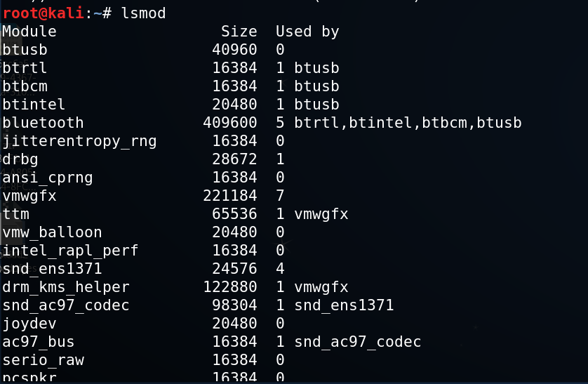Select the Module column header
Screen dimensions: 588x384
29,32
